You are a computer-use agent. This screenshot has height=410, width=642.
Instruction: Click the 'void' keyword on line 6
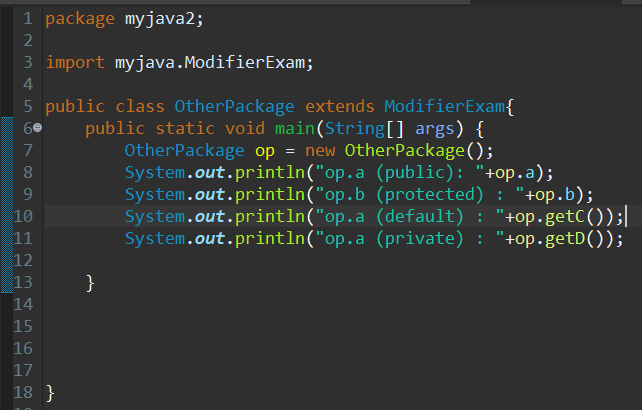coord(245,129)
